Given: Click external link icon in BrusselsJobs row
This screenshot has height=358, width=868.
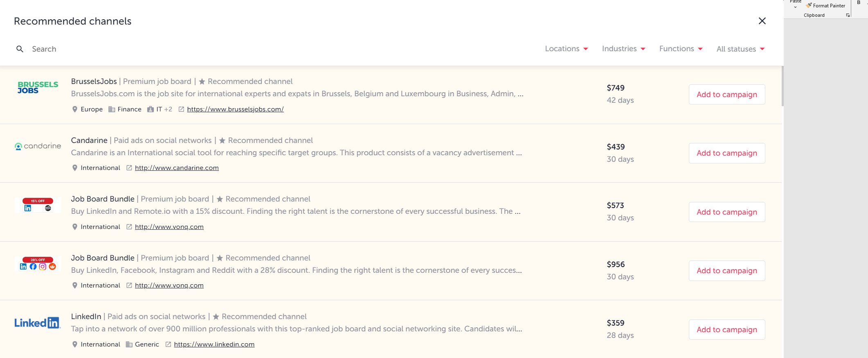Looking at the screenshot, I should click(x=181, y=109).
